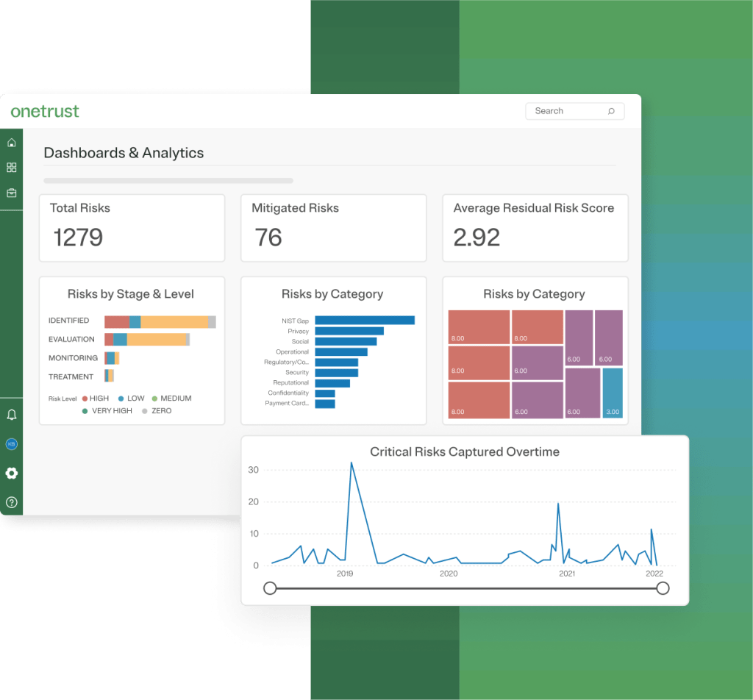Open the Home icon in the sidebar
Viewport: 753px width, 700px height.
click(11, 143)
